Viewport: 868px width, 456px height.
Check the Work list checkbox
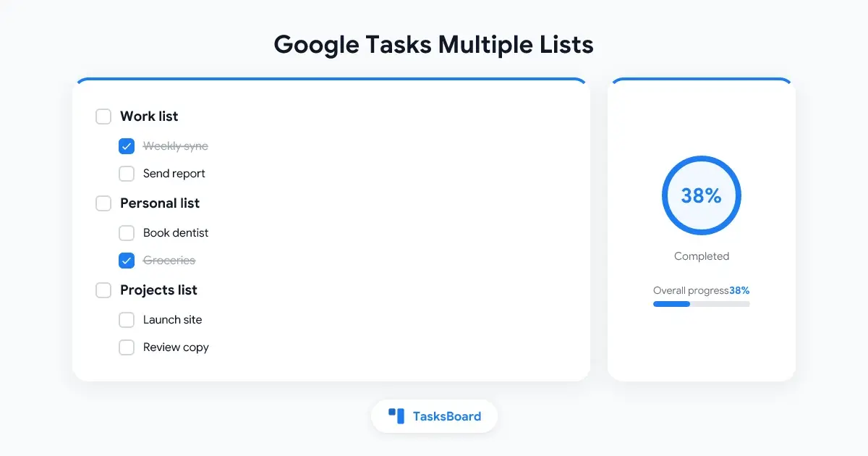click(103, 117)
